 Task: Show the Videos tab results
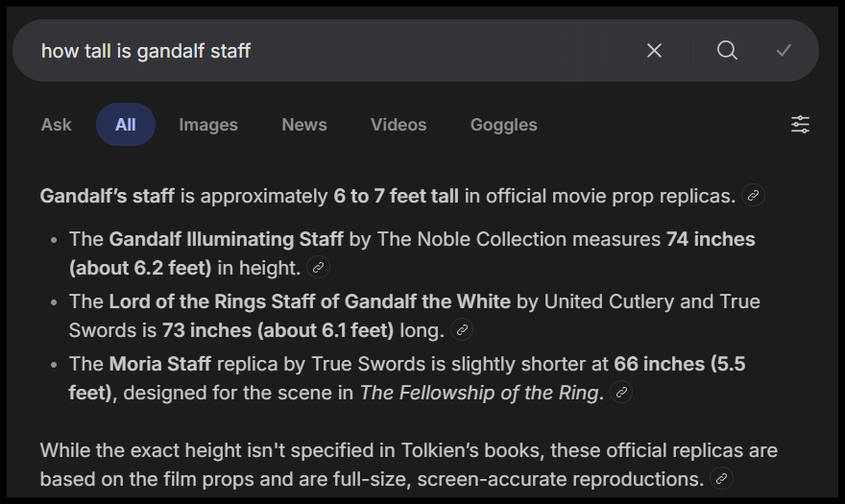[398, 125]
